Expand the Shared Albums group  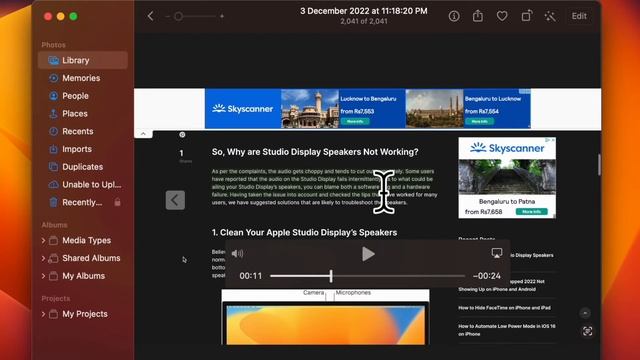[43, 258]
